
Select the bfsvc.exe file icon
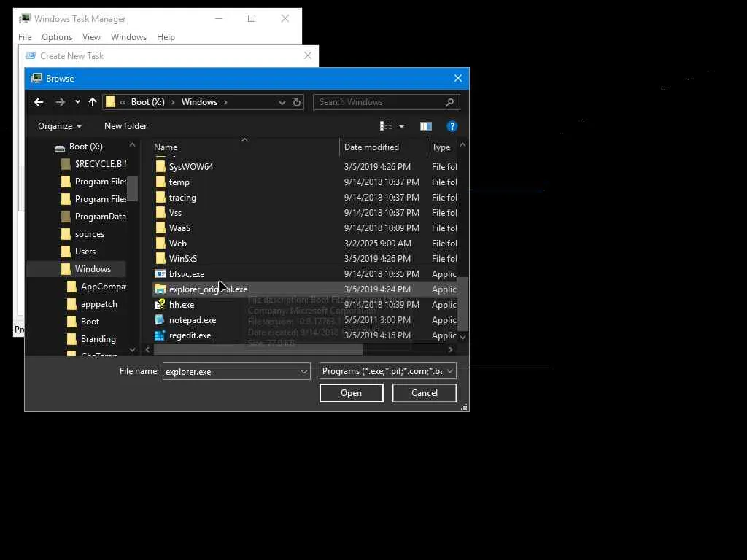tap(160, 274)
